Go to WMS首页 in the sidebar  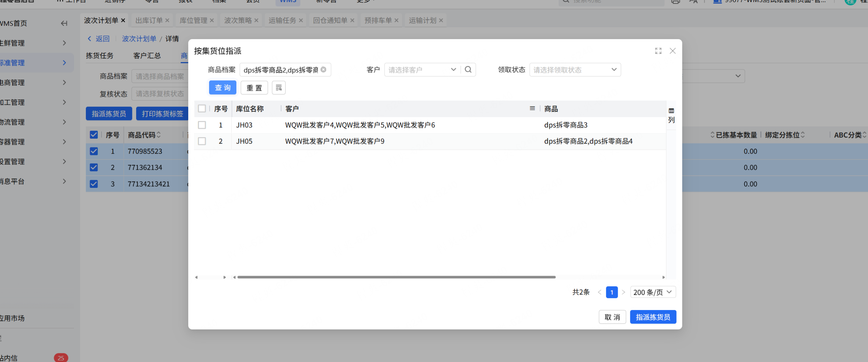14,23
